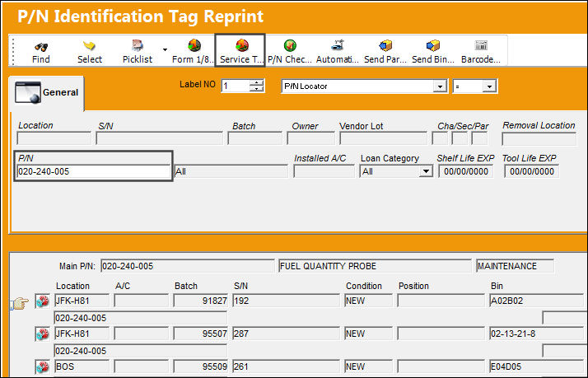Select the BOS location cell
Viewport: 588px width, 378px height.
pos(82,366)
